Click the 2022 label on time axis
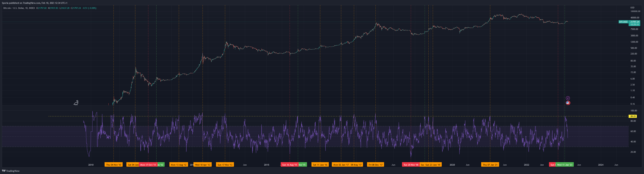Image resolution: width=644 pixels, height=174 pixels. (526, 165)
